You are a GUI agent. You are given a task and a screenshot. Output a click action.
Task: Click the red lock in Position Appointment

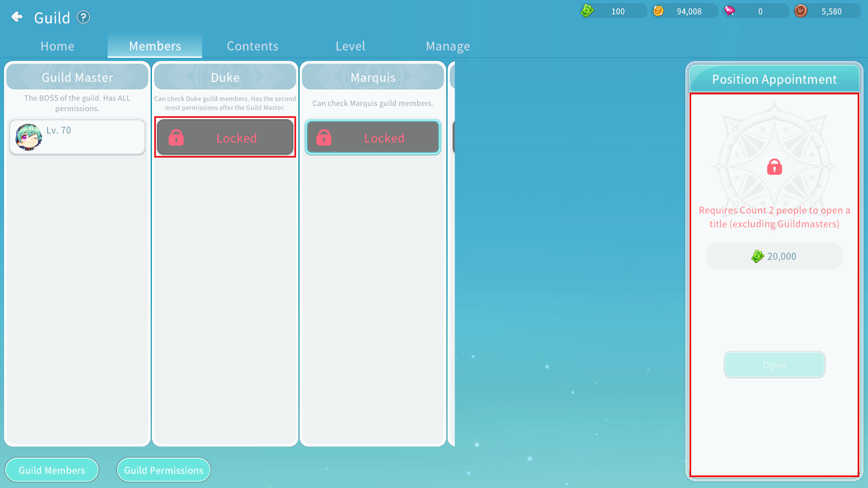774,167
